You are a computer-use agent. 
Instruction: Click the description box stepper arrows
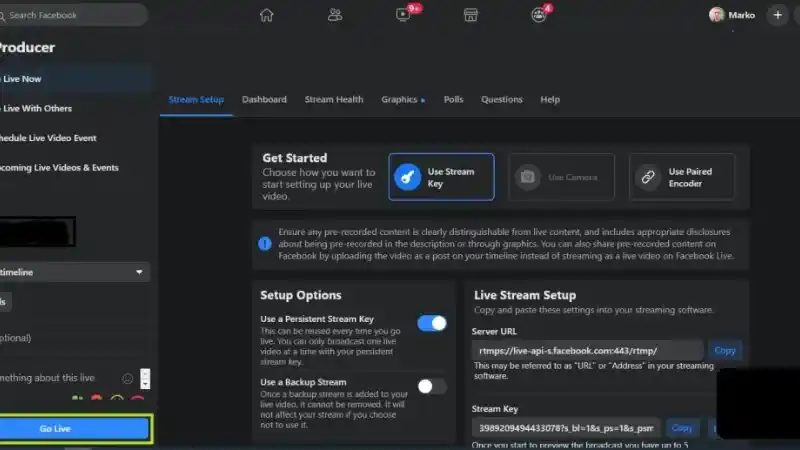coord(145,379)
